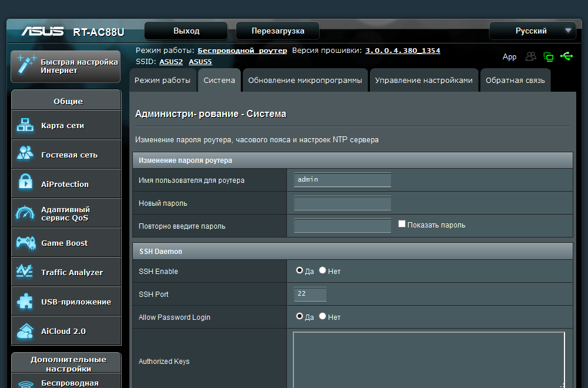The width and height of the screenshot is (588, 388).
Task: Click the USB-приложение puzzle piece icon
Action: pos(25,301)
